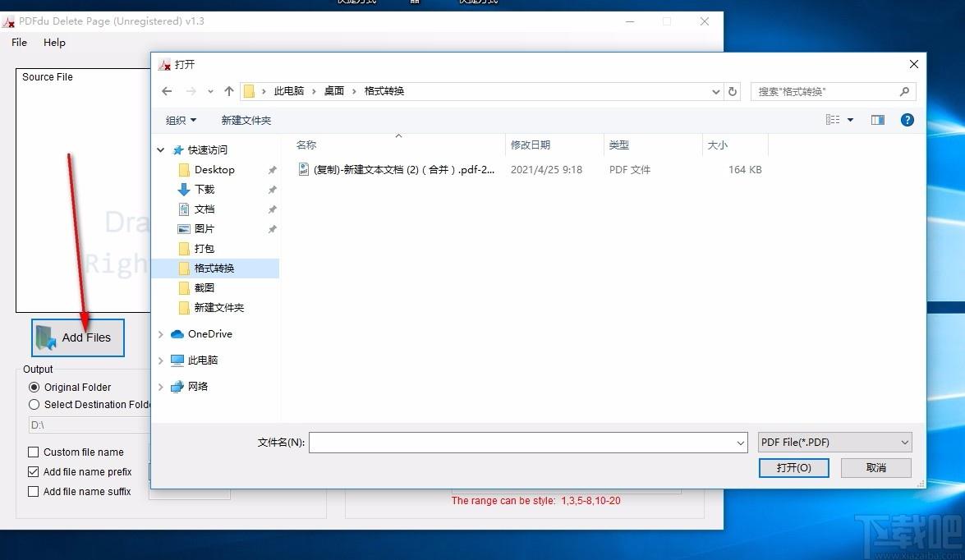Select Original Folder radio button

click(x=34, y=387)
